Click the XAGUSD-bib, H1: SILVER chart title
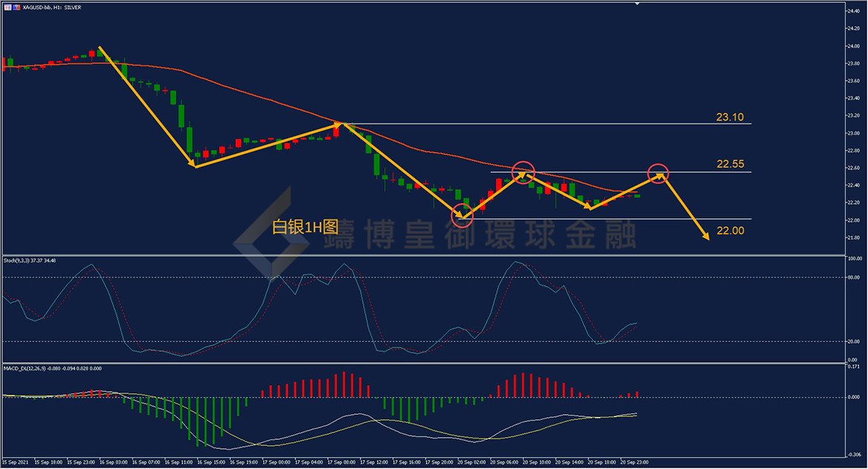 pyautogui.click(x=53, y=7)
